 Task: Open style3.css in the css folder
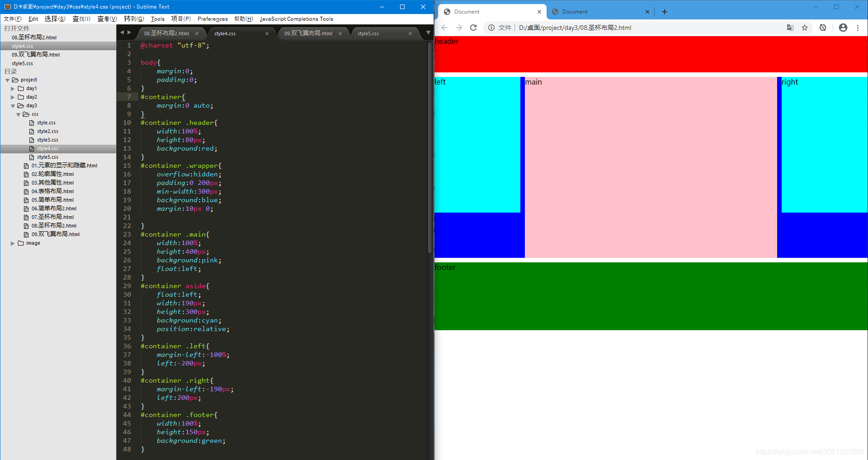coord(47,140)
